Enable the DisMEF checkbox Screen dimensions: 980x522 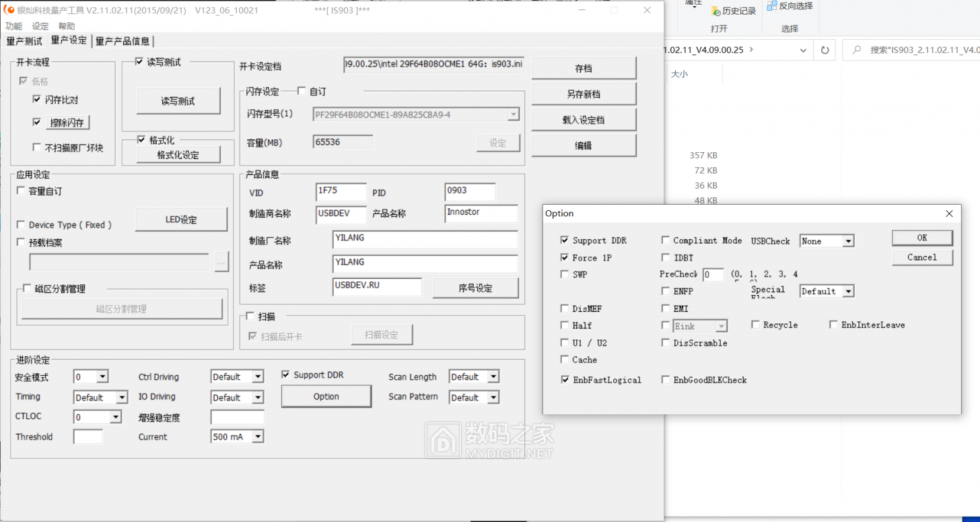coord(564,308)
